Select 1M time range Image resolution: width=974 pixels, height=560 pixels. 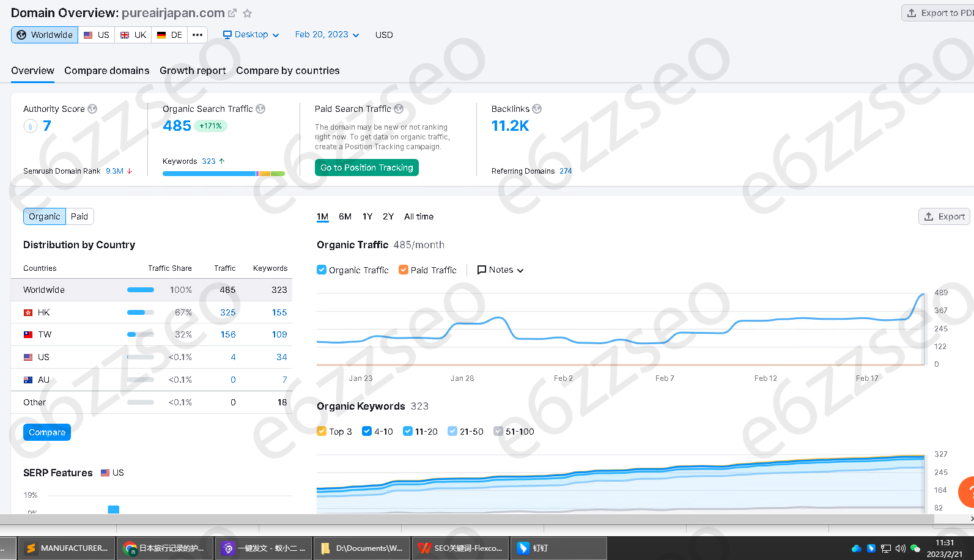click(x=323, y=216)
